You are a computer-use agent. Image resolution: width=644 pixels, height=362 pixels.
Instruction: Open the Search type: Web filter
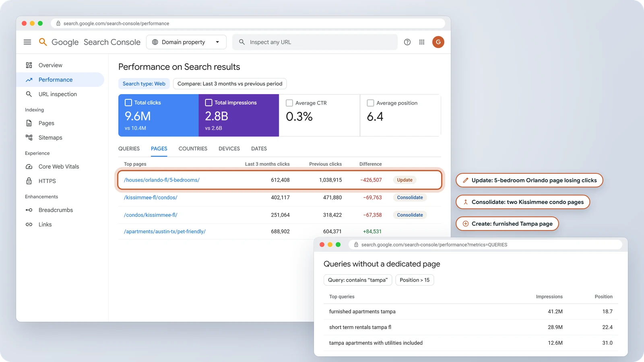(144, 84)
